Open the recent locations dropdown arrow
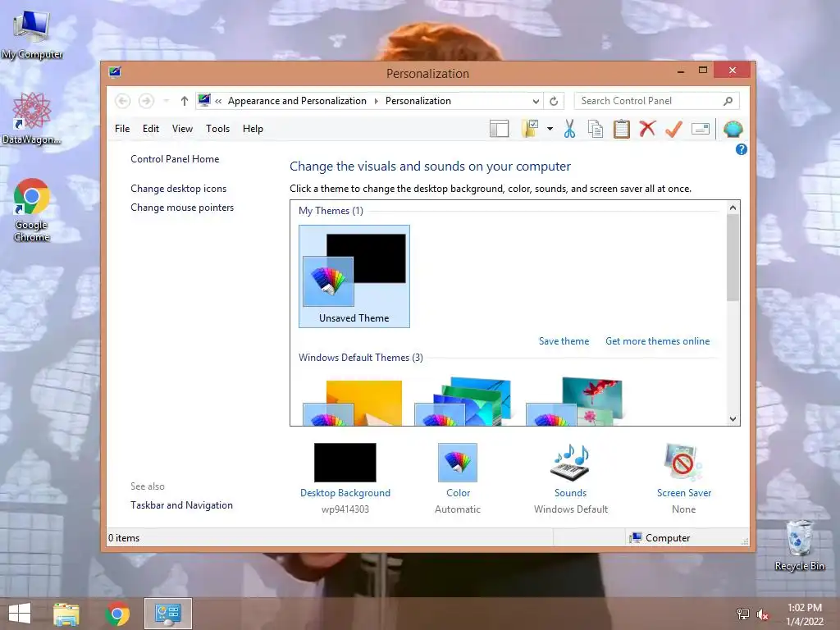 point(166,101)
